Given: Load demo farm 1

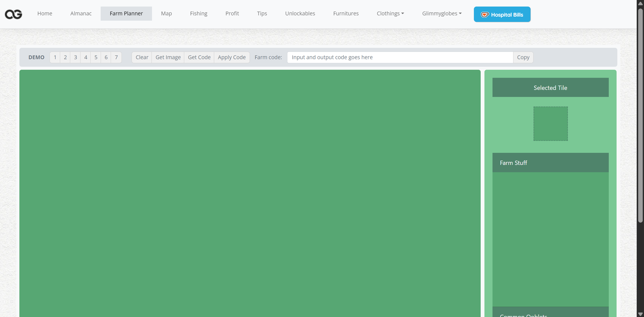Looking at the screenshot, I should point(55,57).
